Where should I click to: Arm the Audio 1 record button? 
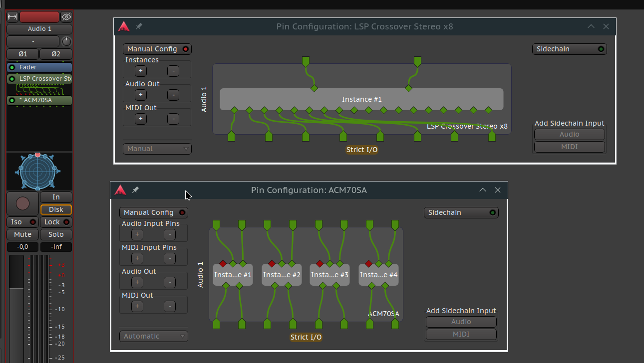[22, 203]
